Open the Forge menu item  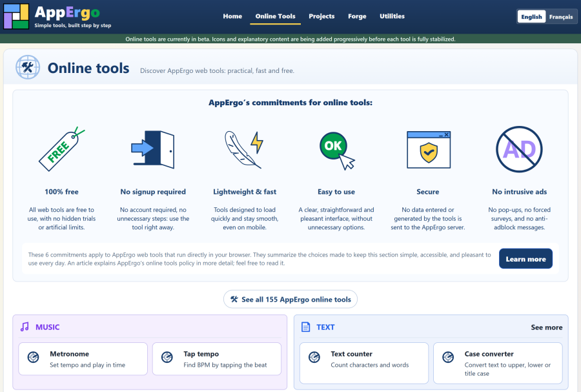357,16
